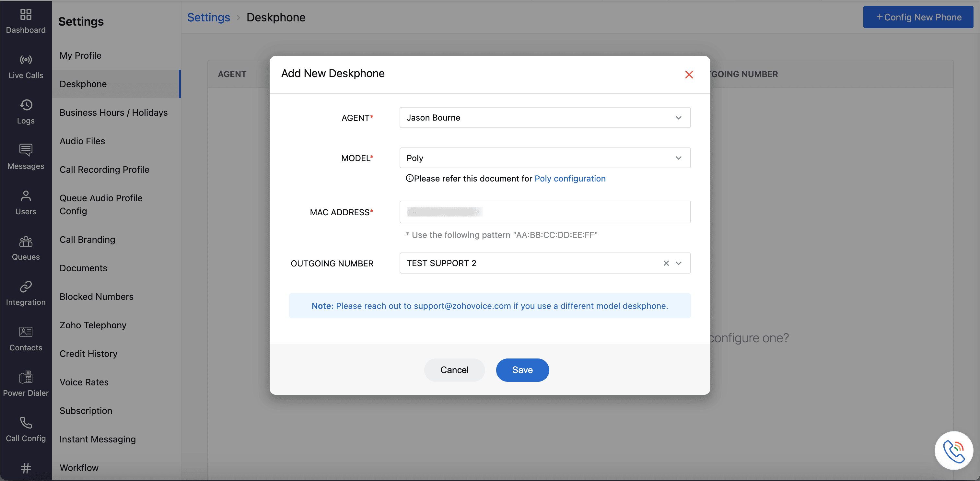Open the Poly configuration link

(x=570, y=179)
